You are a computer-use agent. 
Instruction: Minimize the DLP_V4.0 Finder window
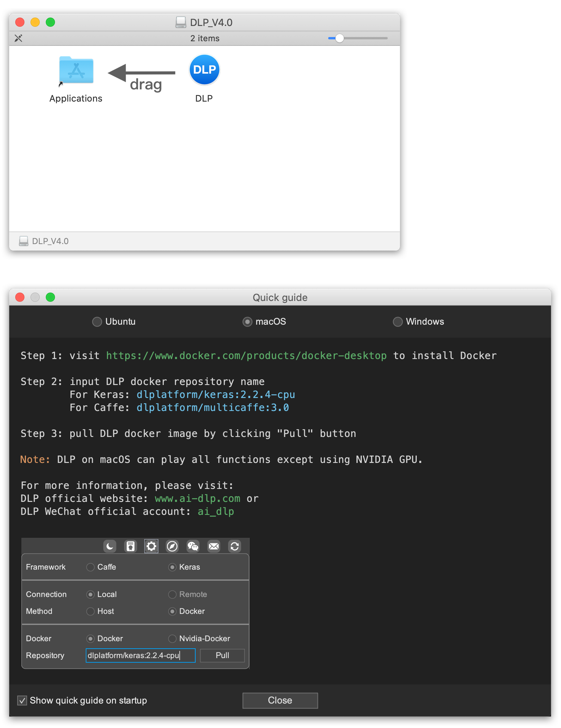click(35, 22)
